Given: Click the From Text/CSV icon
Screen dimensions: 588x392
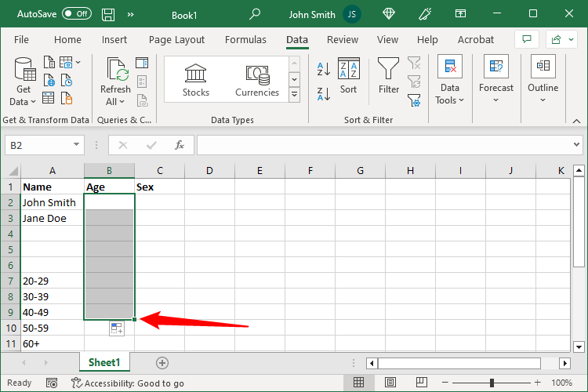Looking at the screenshot, I should tap(49, 62).
